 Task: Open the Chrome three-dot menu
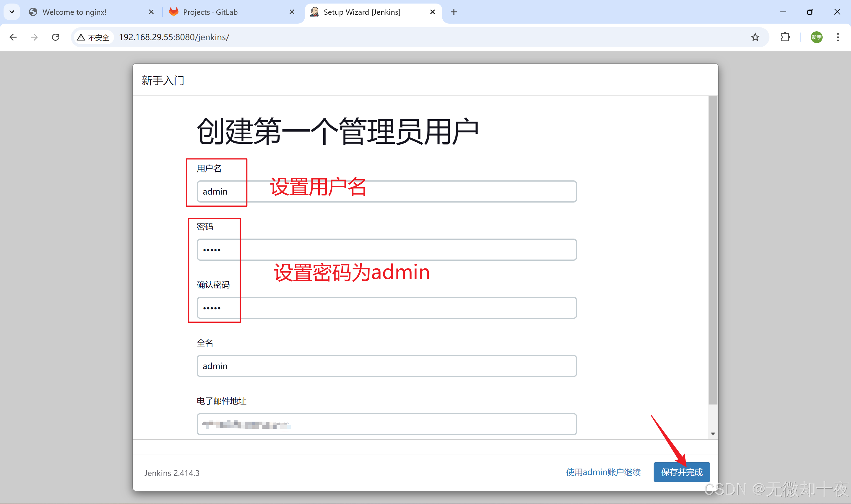click(x=838, y=37)
